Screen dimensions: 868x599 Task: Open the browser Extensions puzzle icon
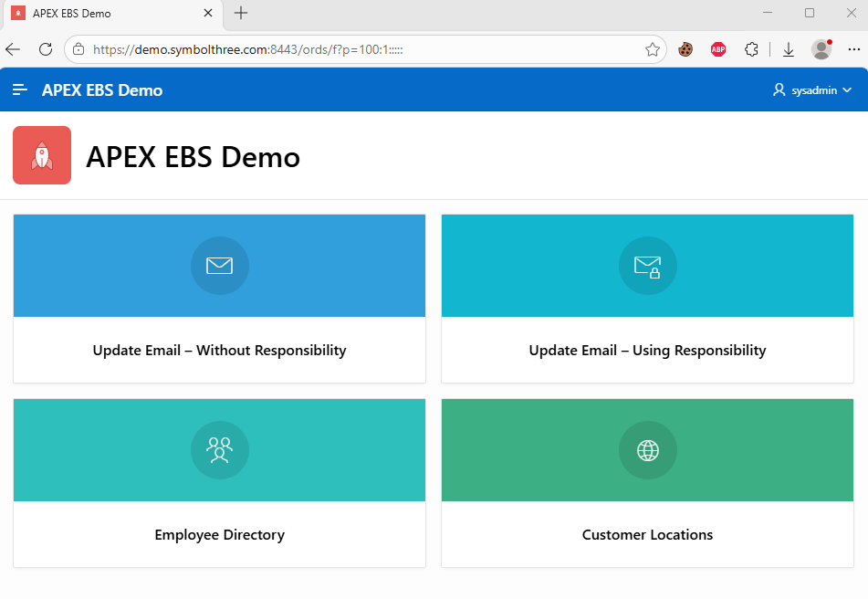click(x=751, y=49)
